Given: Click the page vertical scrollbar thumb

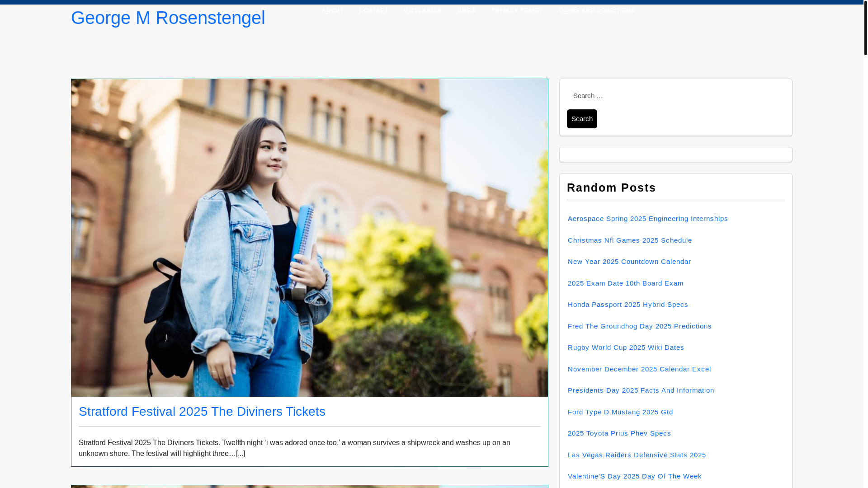Looking at the screenshot, I should point(865,28).
